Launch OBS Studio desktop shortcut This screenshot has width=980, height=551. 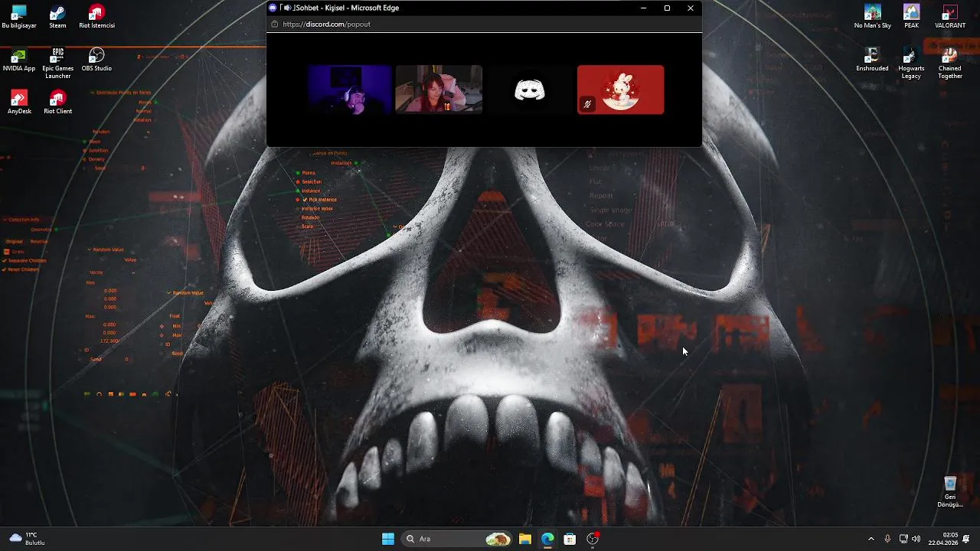pos(96,60)
